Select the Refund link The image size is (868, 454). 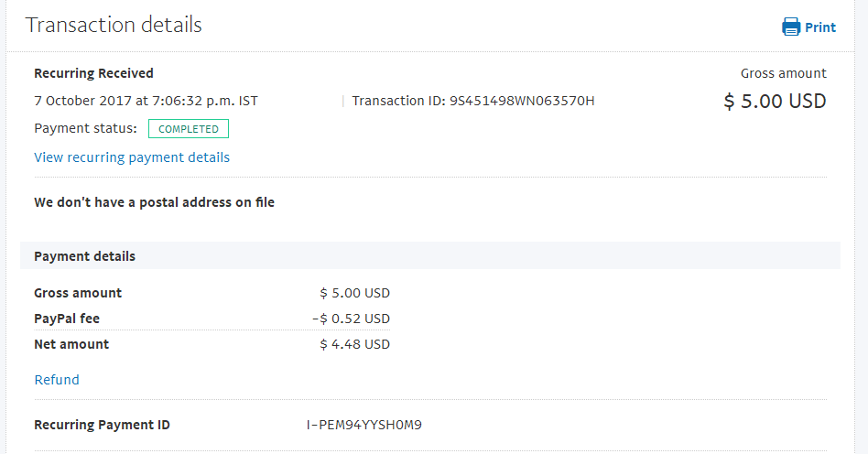(x=57, y=380)
